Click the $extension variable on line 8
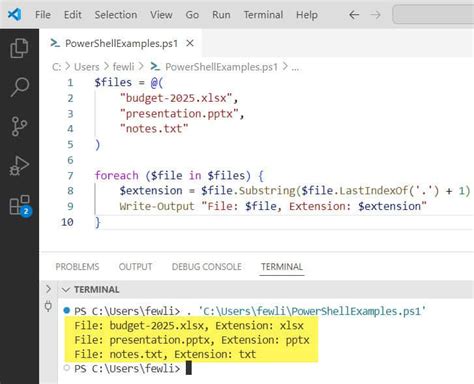Viewport: 474px width, 384px height. [x=151, y=190]
